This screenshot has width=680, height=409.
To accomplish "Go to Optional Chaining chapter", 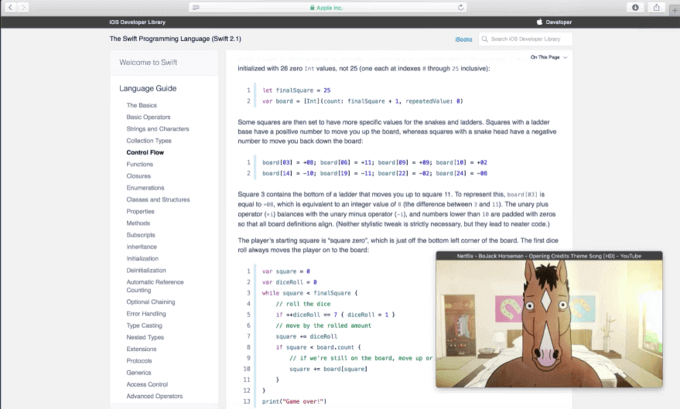I will coord(150,301).
